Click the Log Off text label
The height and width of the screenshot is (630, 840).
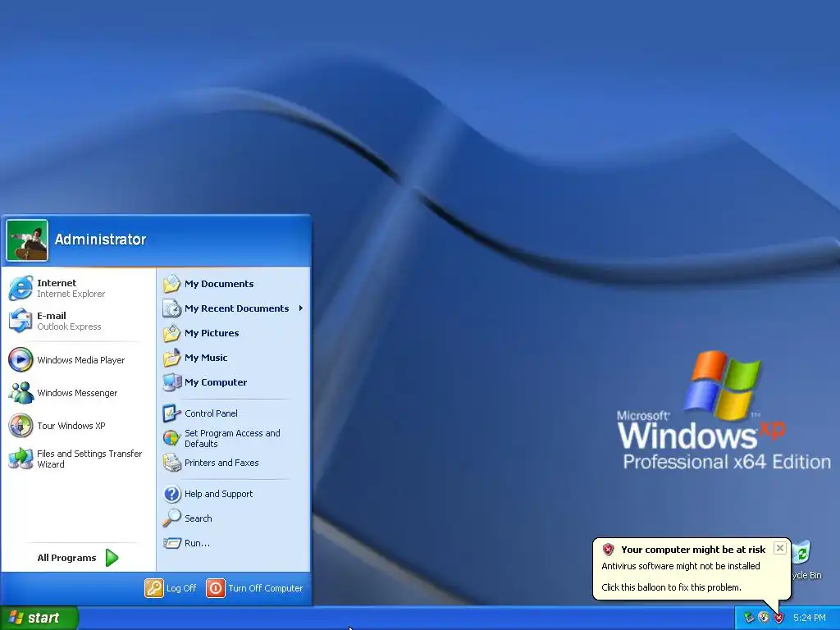pos(181,588)
